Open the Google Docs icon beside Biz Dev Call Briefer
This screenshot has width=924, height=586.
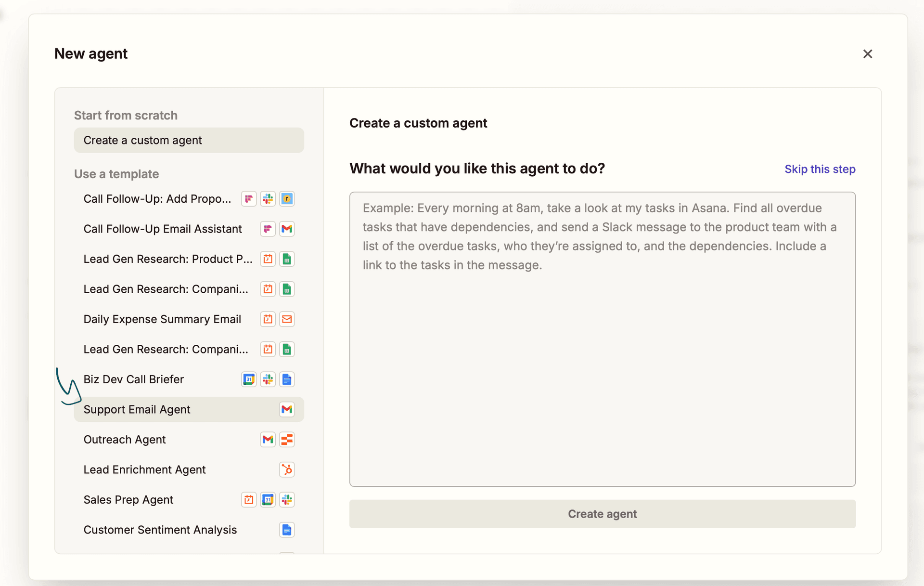point(287,379)
